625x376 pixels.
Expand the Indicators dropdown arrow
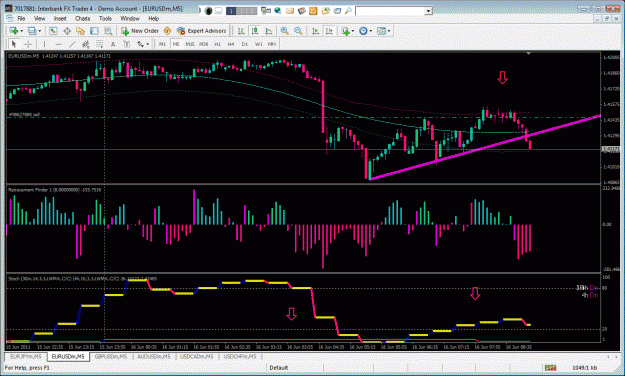click(353, 31)
